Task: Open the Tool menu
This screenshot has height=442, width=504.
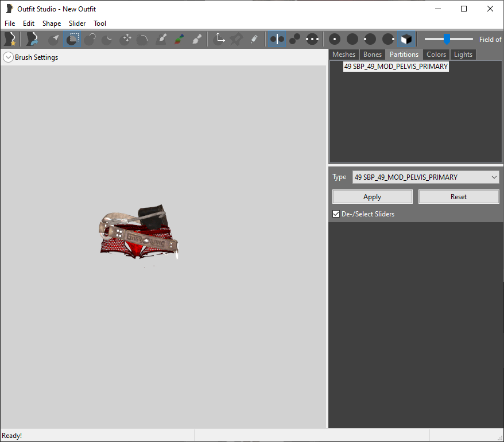Action: [x=100, y=24]
